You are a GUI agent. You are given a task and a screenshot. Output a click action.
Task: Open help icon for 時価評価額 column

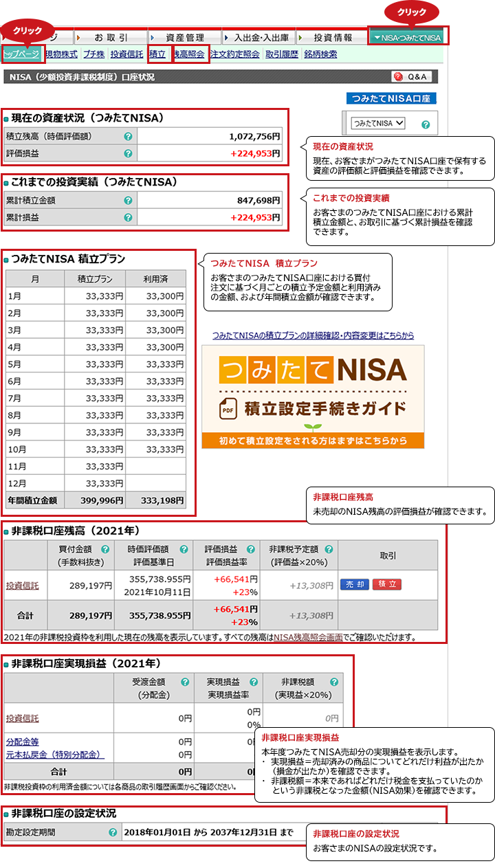(184, 549)
